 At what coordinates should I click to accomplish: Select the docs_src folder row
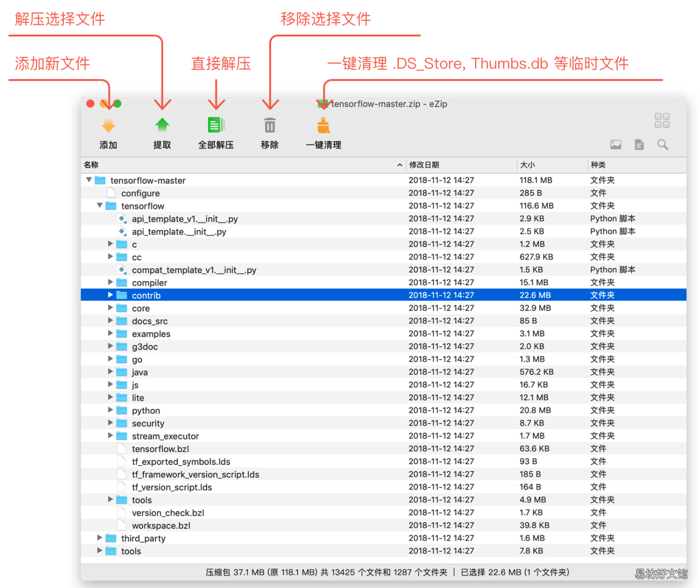[384, 321]
